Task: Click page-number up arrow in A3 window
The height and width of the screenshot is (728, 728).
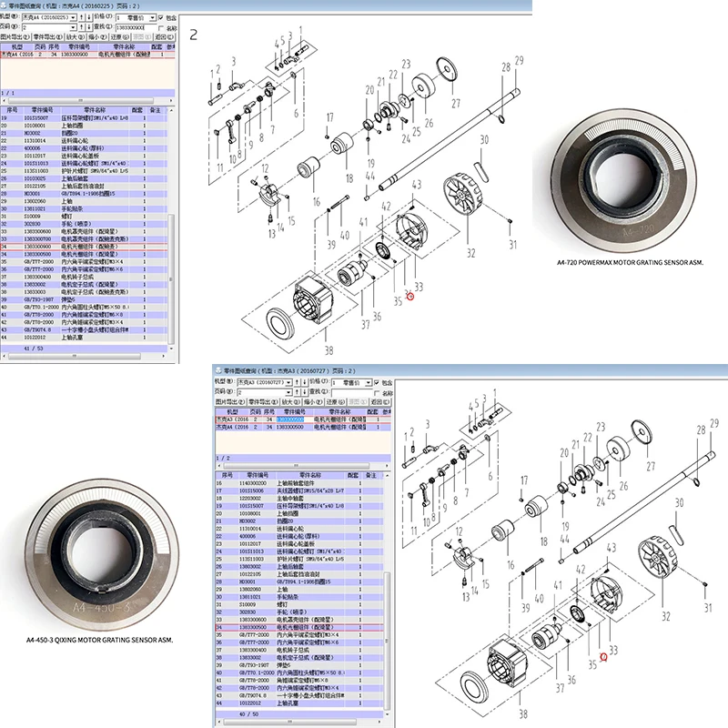Action: [x=298, y=392]
